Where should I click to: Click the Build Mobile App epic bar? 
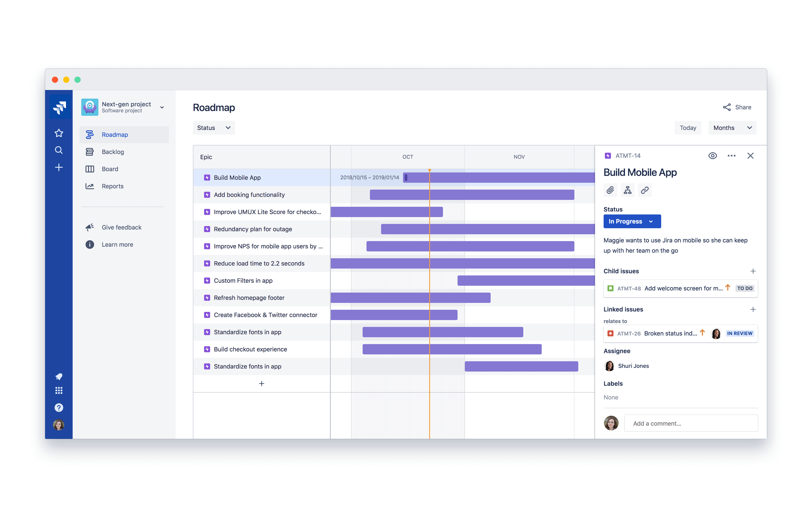(x=500, y=177)
